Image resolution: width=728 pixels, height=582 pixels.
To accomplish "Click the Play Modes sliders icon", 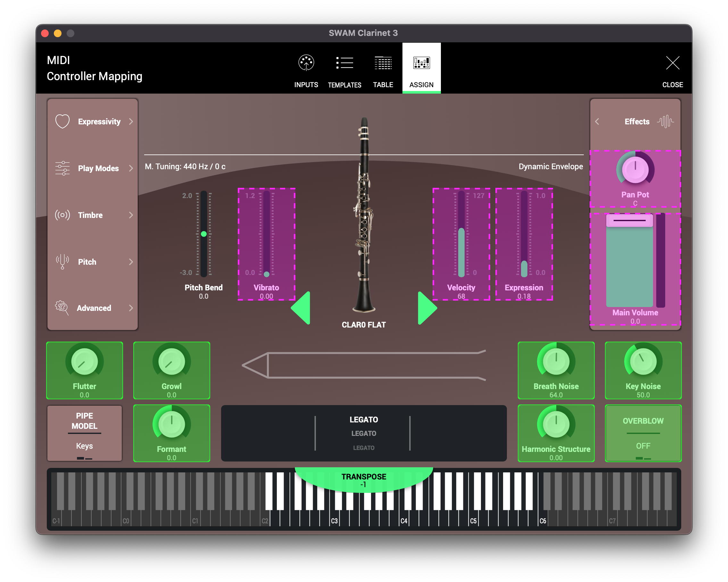I will (x=62, y=168).
